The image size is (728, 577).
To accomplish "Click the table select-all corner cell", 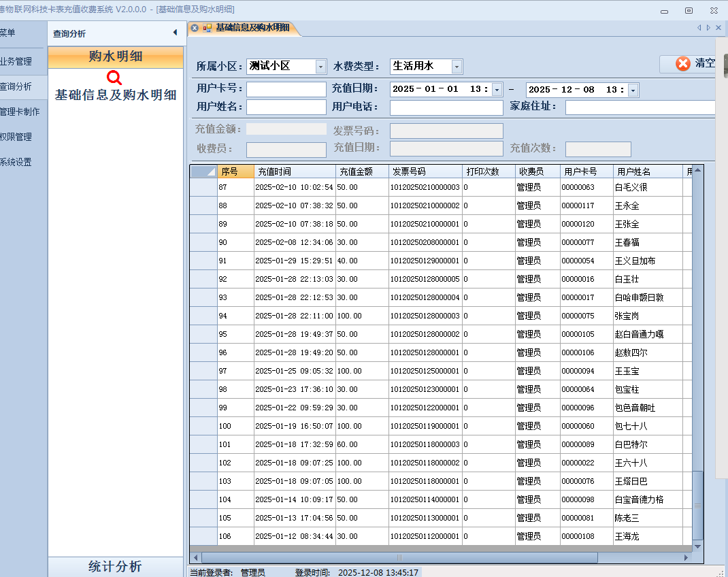I will coord(203,171).
